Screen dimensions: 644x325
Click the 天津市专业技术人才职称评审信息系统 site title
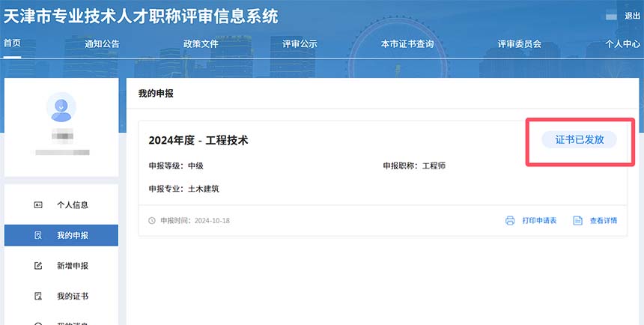(141, 16)
